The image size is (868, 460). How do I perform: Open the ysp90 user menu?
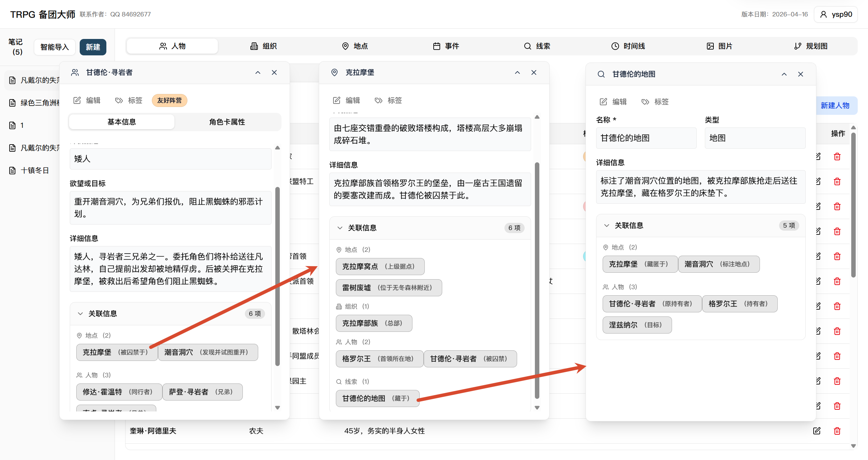[836, 14]
